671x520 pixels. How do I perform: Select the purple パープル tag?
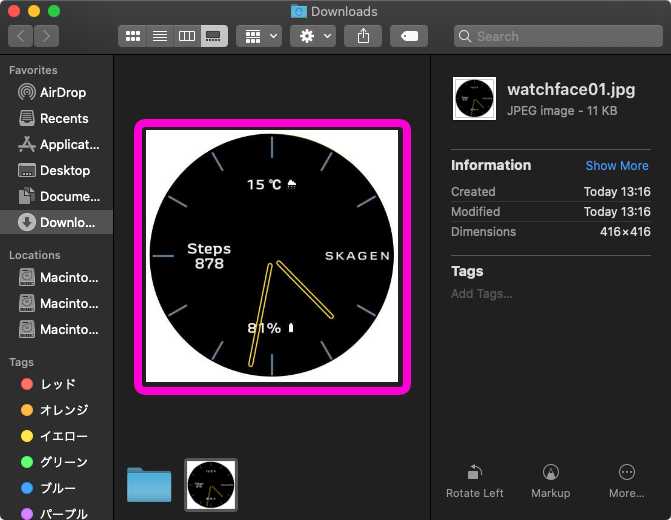click(x=56, y=514)
